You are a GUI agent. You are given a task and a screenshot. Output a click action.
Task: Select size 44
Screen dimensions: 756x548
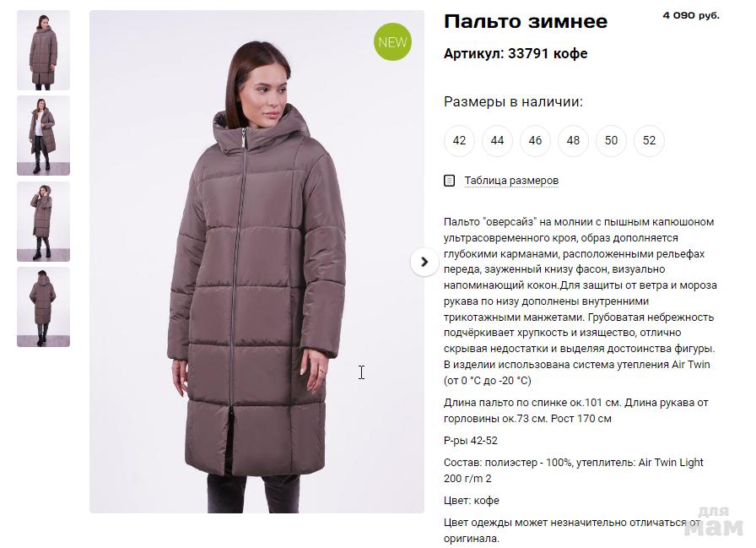(x=497, y=141)
